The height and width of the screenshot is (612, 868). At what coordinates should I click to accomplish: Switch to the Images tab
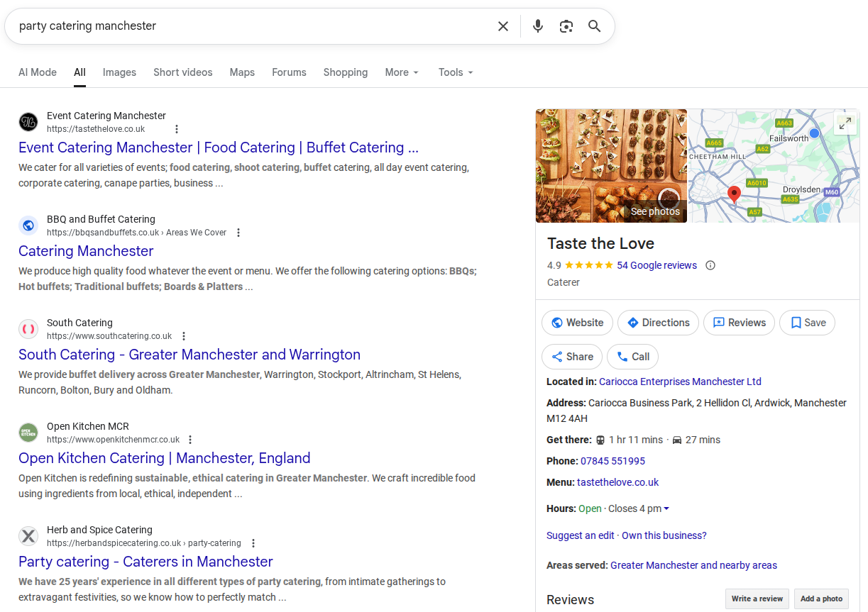(119, 72)
